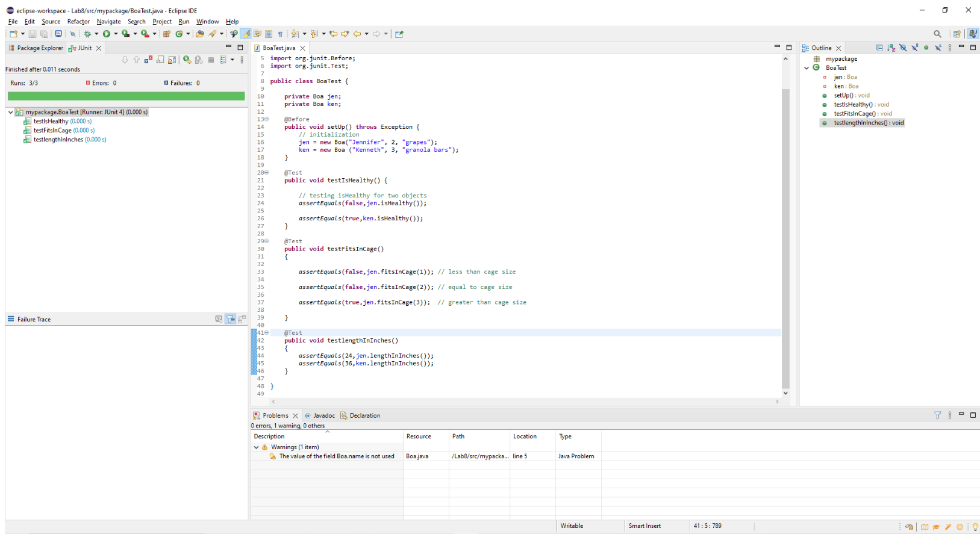Open the File menu

click(13, 22)
